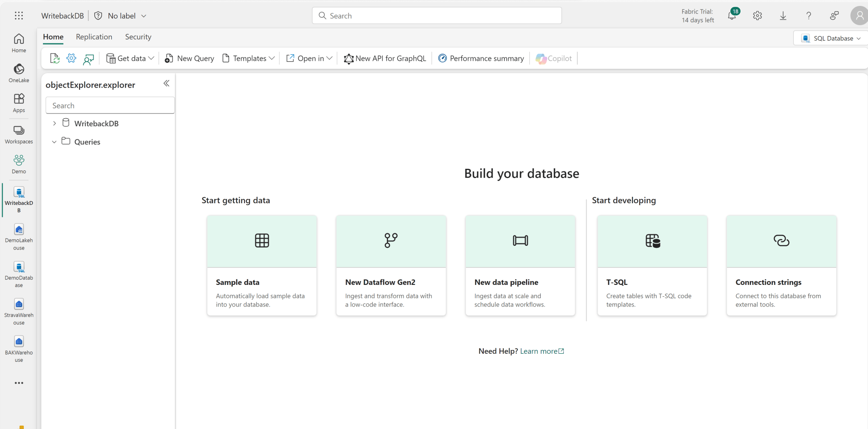
Task: Click the object explorer search box
Action: 110,105
